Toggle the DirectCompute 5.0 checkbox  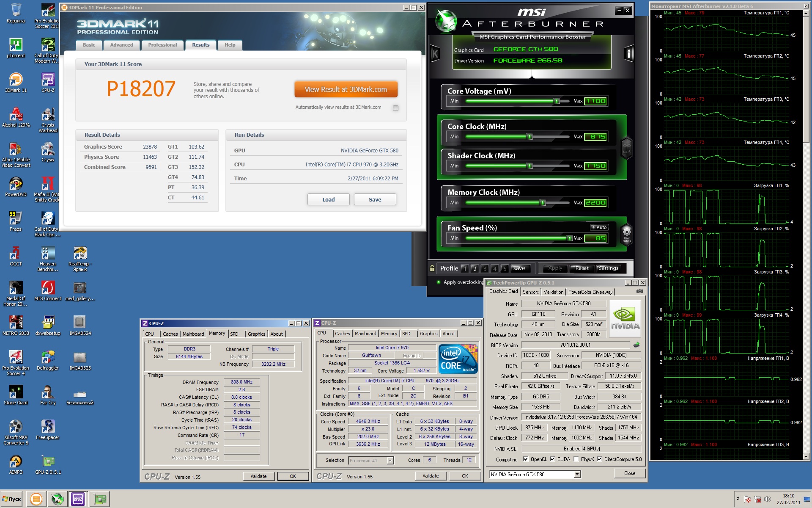point(599,459)
